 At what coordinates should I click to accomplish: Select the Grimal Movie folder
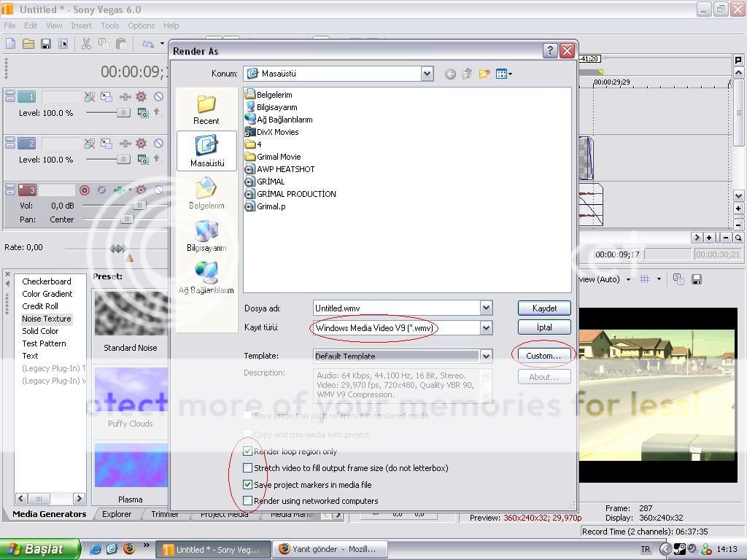pyautogui.click(x=273, y=157)
